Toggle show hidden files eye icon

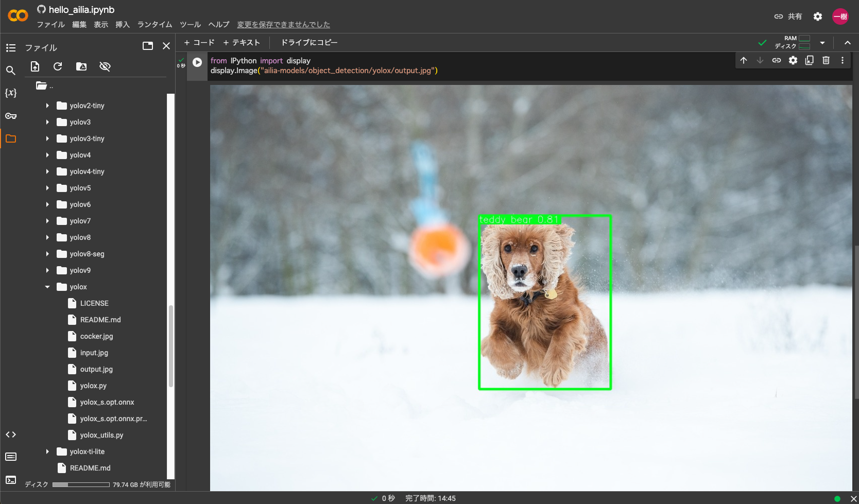[105, 66]
